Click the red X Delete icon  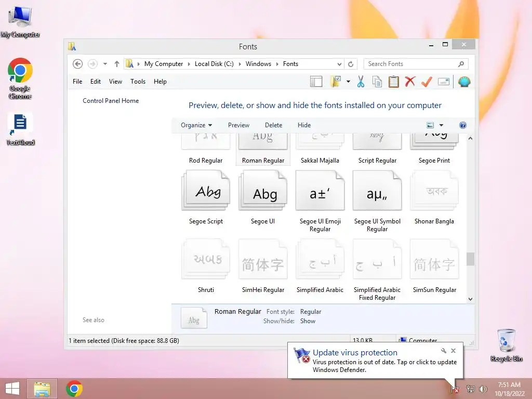point(410,82)
